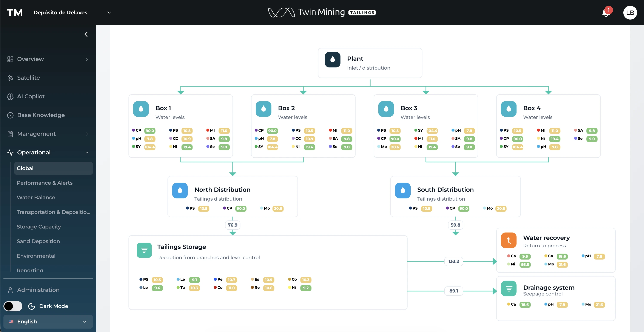644x332 pixels.
Task: Click the notification bell icon
Action: point(606,12)
